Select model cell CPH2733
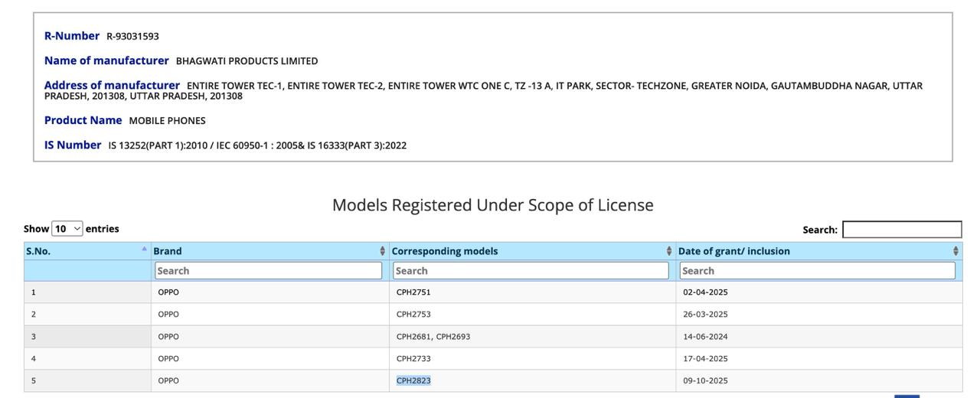This screenshot has height=398, width=980. tap(413, 359)
